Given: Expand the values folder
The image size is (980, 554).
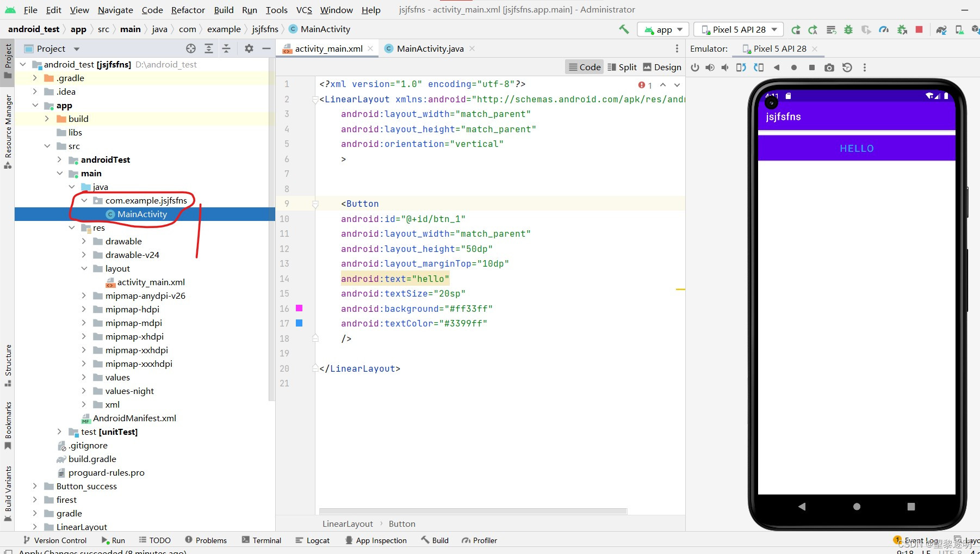Looking at the screenshot, I should pos(84,377).
